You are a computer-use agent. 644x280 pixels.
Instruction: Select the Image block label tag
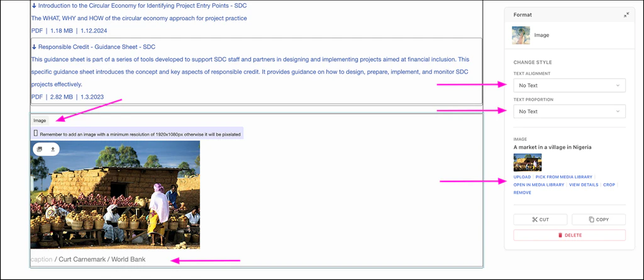(x=40, y=121)
